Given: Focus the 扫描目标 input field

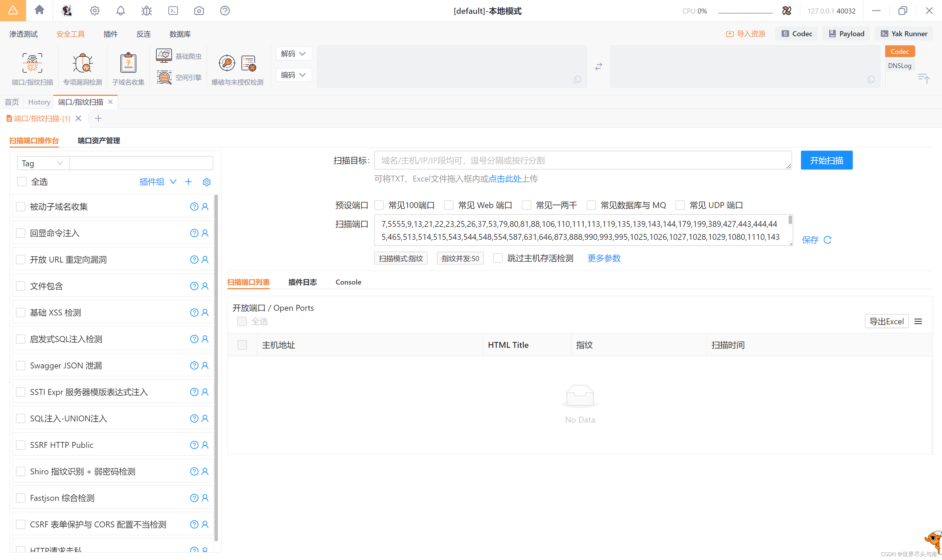Looking at the screenshot, I should pos(583,160).
